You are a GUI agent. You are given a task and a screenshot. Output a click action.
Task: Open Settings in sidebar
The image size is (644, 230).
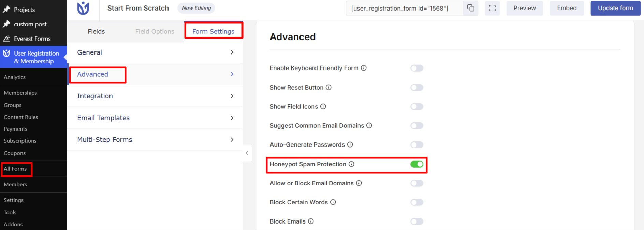click(x=14, y=200)
